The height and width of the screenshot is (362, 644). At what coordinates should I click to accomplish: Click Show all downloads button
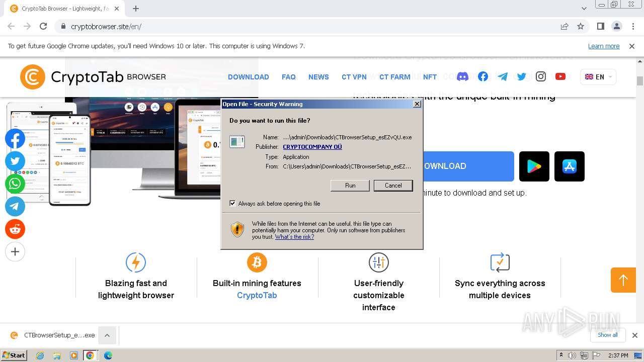[x=608, y=335]
